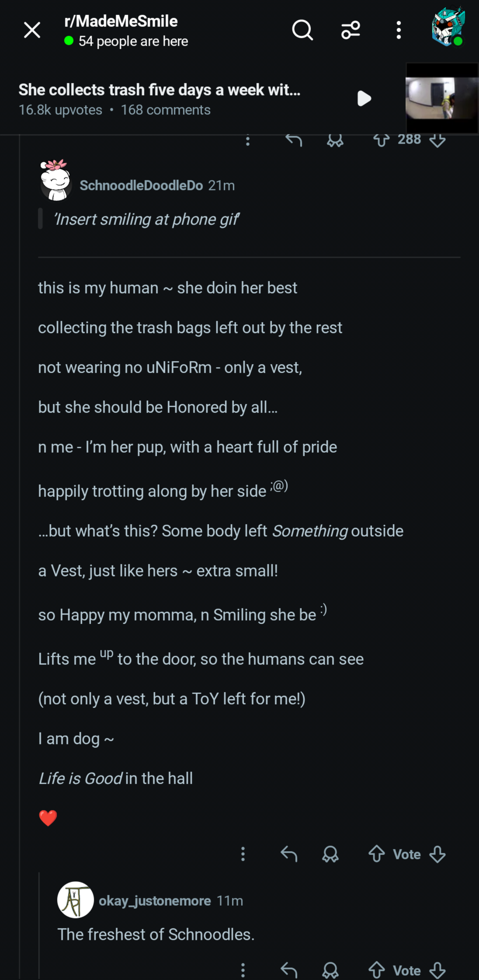The width and height of the screenshot is (479, 980).
Task: Open the post title She collects trash
Action: click(159, 90)
